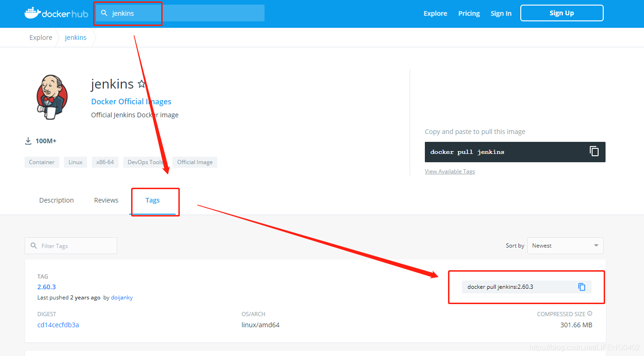The width and height of the screenshot is (644, 356).
Task: Focus the Filter Tags input field
Action: pos(71,246)
